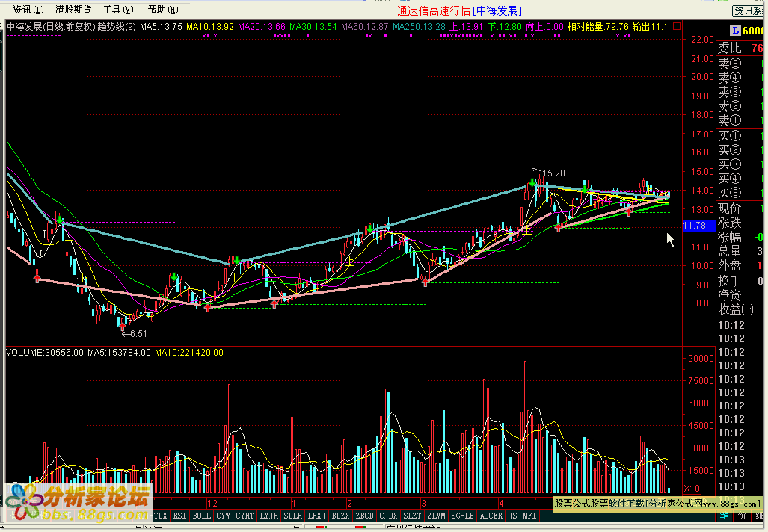Viewport: 768px width, 532px height.
Task: Click the red up arrow near 6.51 low
Action: (123, 326)
